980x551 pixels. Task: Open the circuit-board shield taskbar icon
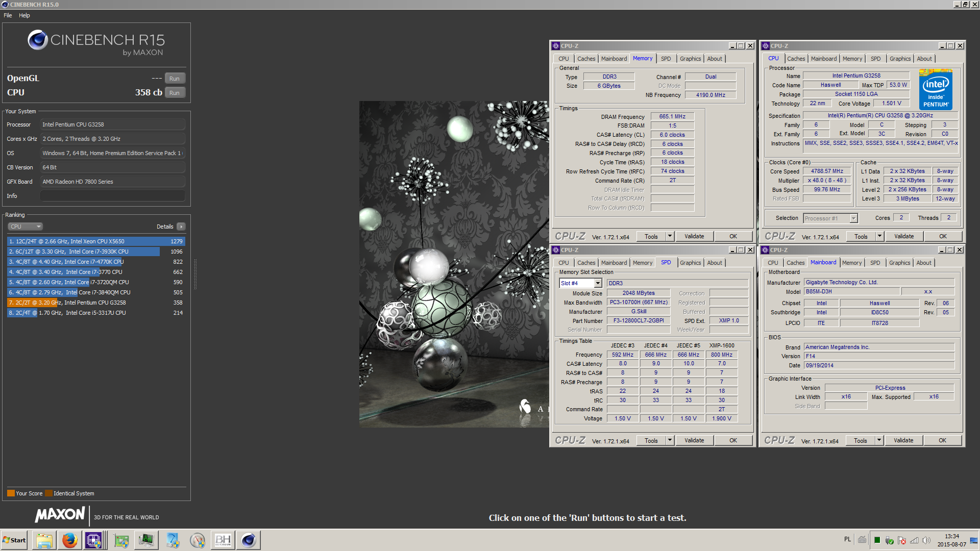(x=121, y=540)
